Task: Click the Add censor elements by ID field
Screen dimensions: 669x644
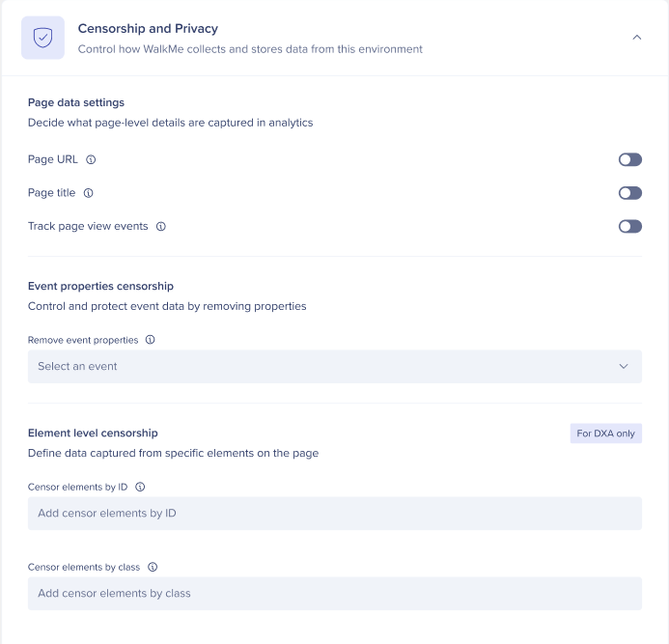Action: [x=334, y=514]
